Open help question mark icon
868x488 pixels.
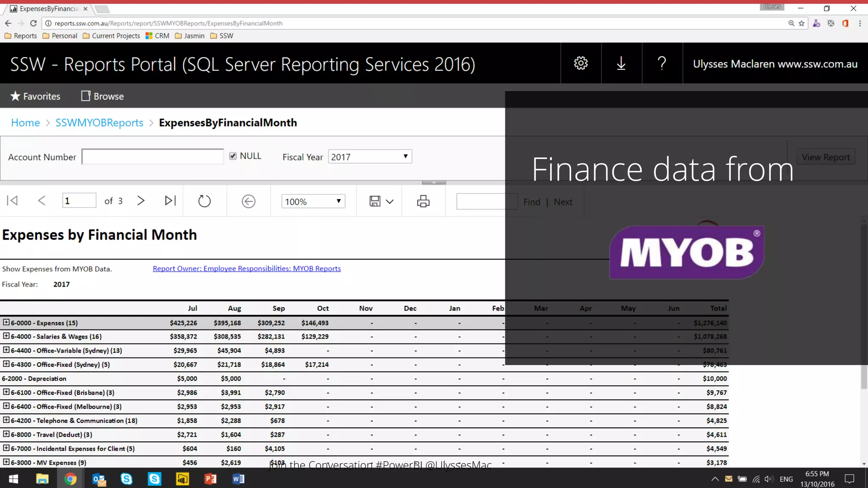[662, 64]
